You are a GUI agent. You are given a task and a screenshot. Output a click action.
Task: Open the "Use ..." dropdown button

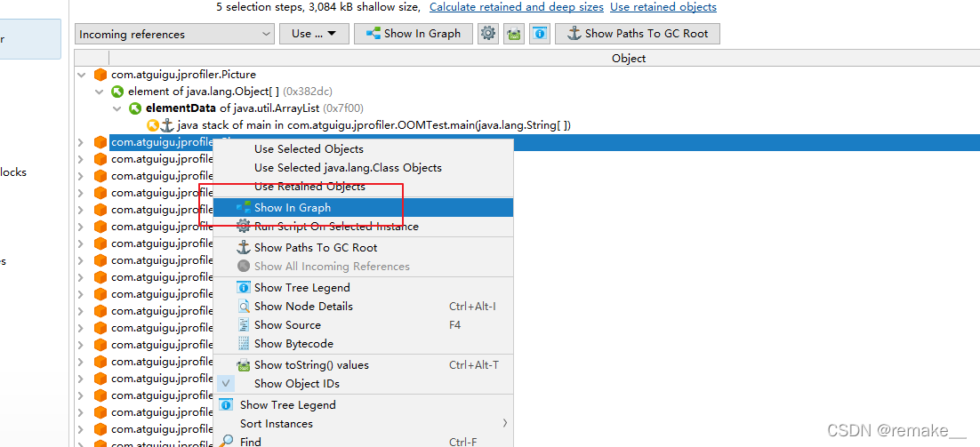[314, 34]
